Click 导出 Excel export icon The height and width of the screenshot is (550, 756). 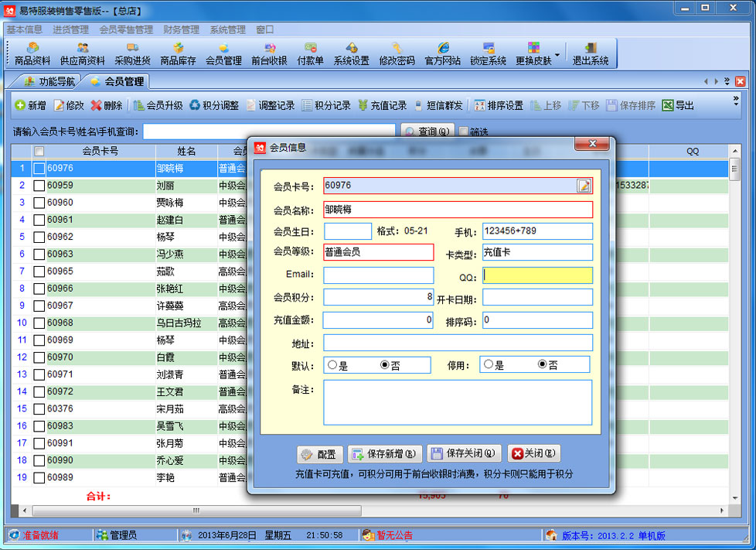click(669, 106)
